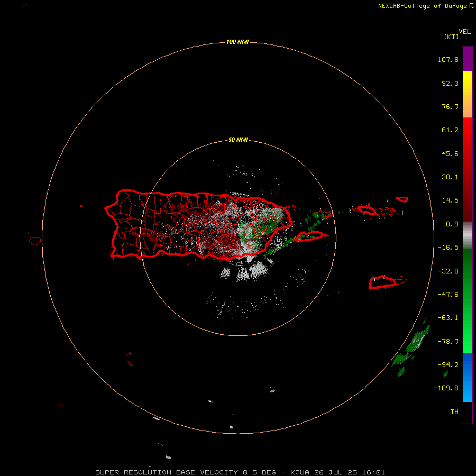Pick the purple segment of the color bar
The height and width of the screenshot is (476, 476).
pos(467,59)
